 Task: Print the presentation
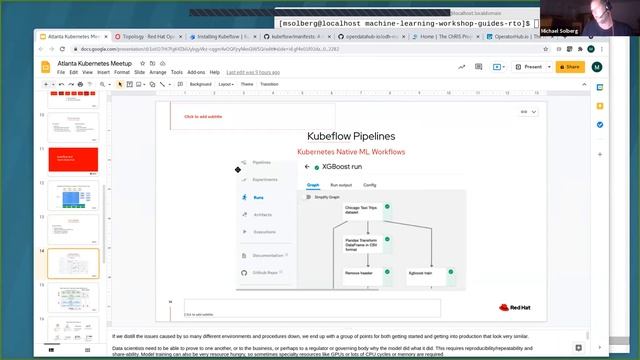[x=80, y=84]
